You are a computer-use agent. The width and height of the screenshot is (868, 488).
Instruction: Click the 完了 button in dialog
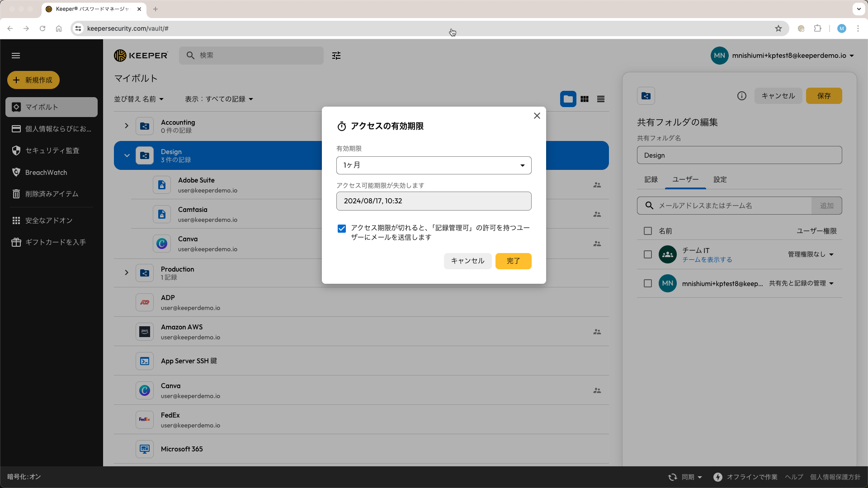coord(513,261)
